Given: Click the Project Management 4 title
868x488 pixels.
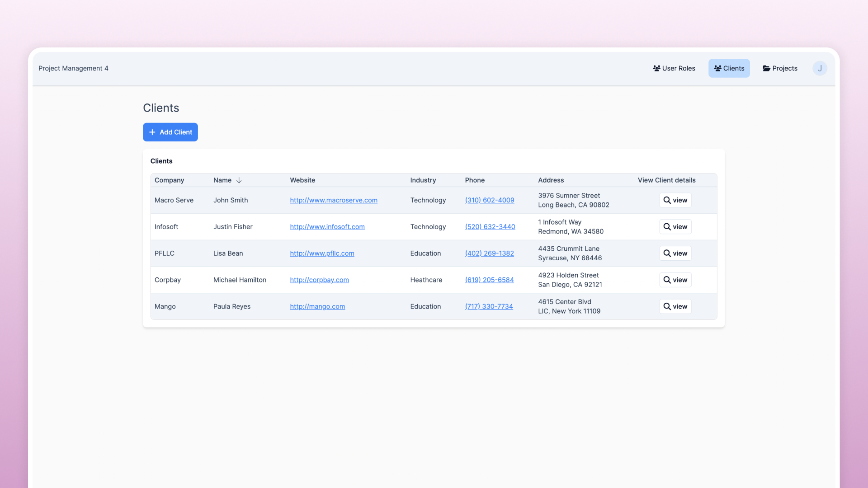Looking at the screenshot, I should pyautogui.click(x=73, y=68).
